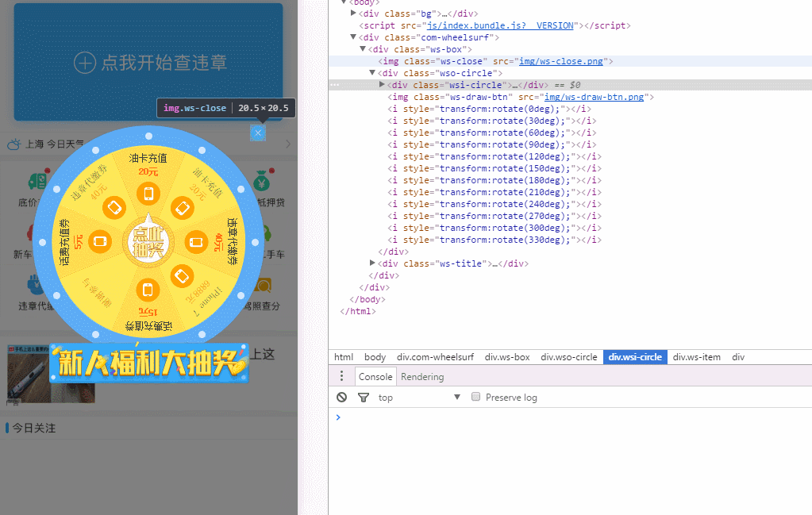Enable the Preserve log checkbox
Screen dimensions: 812x515
(476, 397)
